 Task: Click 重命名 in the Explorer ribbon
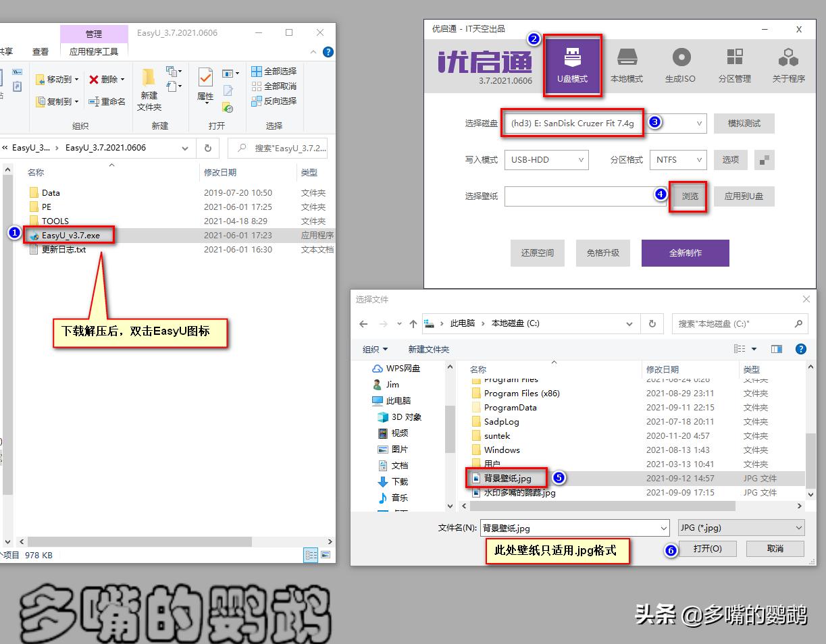point(107,101)
